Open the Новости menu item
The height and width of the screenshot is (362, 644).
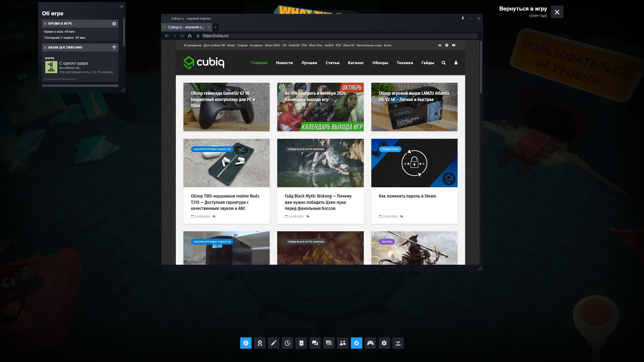click(284, 63)
